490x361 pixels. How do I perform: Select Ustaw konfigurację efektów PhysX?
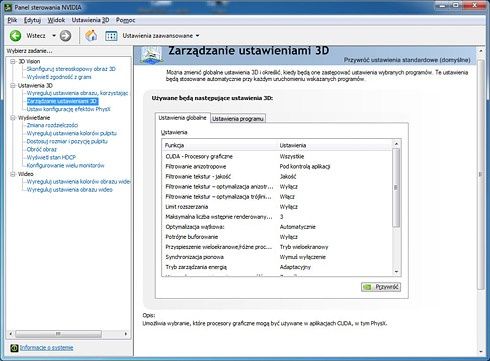[68, 109]
